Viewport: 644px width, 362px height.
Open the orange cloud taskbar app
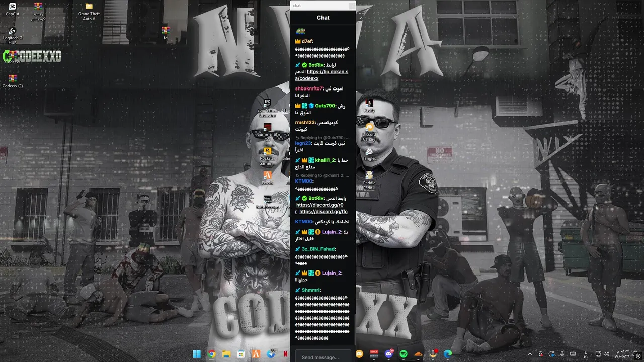pyautogui.click(x=419, y=354)
